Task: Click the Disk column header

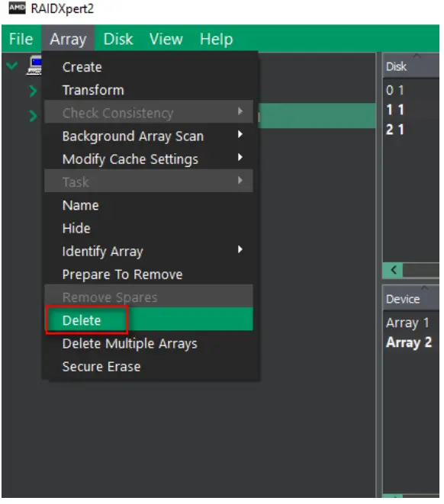Action: click(x=411, y=66)
